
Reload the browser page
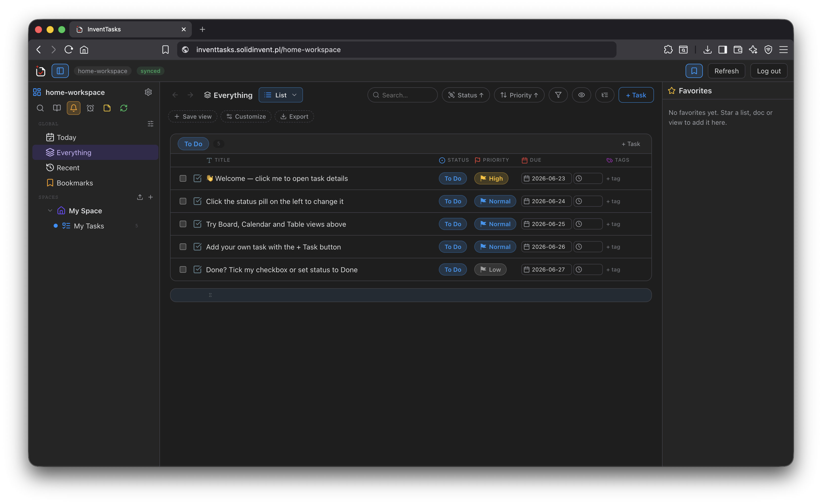tap(69, 50)
